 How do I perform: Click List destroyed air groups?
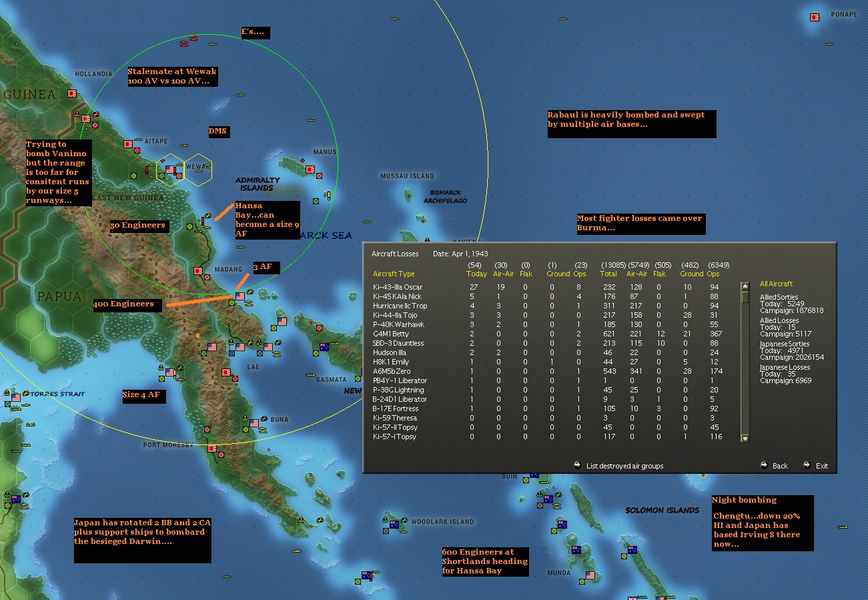(x=618, y=466)
